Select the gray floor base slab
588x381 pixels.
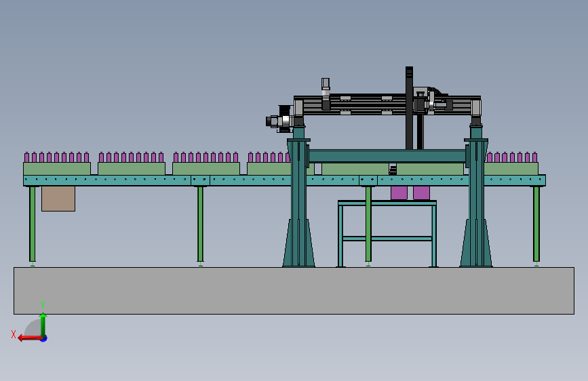pos(294,291)
